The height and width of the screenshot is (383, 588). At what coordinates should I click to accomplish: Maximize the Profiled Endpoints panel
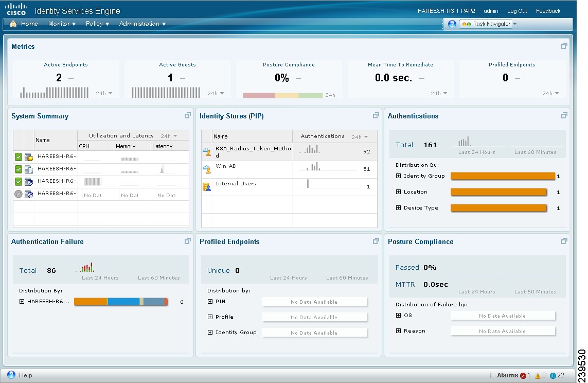pyautogui.click(x=376, y=241)
